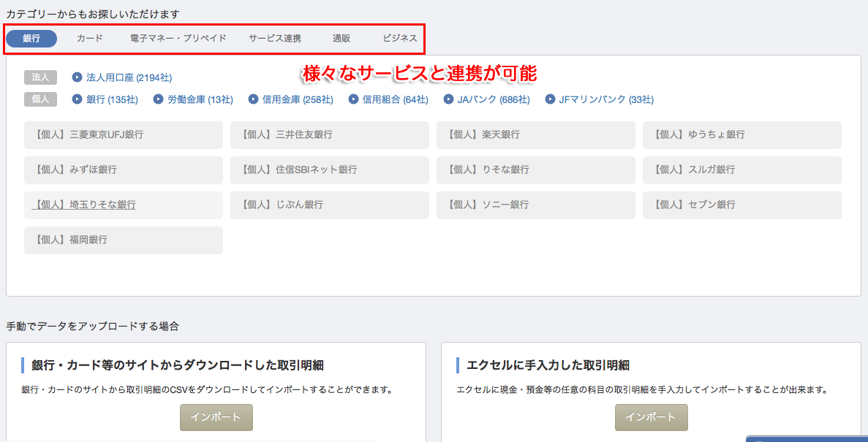Choose 【個人】福岡銀行
Screen dimensions: 868x442
[124, 240]
